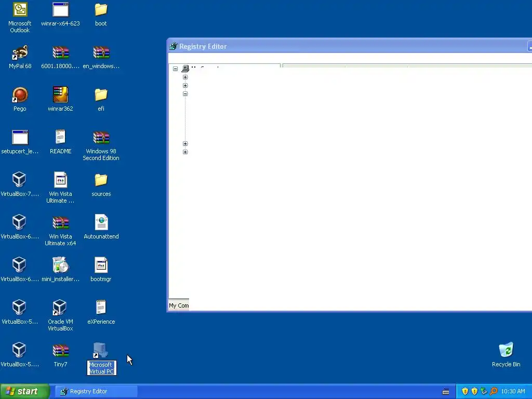Expand the first plus node under My Computer
This screenshot has width=532, height=399.
tap(185, 77)
